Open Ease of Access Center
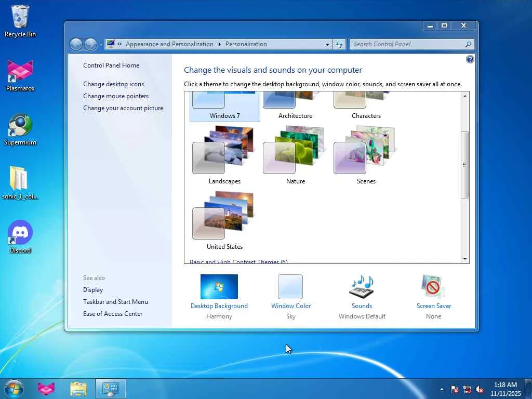The width and height of the screenshot is (532, 399). pos(113,313)
